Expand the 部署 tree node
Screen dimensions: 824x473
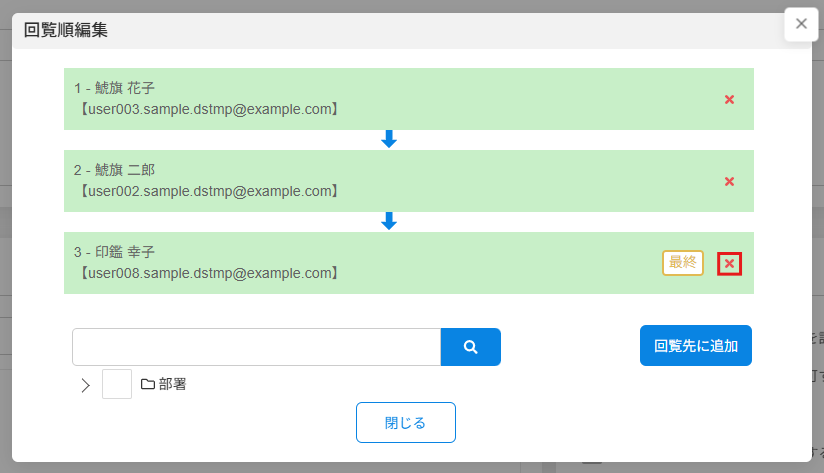[x=85, y=385]
